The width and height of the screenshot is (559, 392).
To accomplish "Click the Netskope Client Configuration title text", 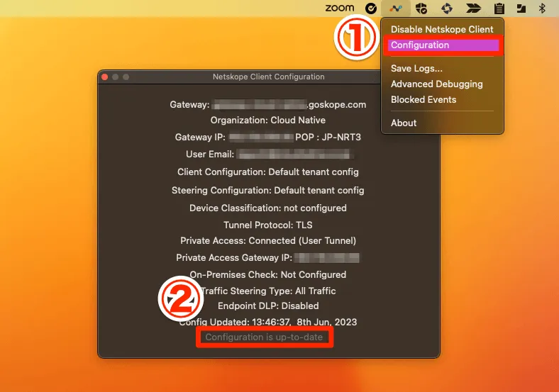I will pyautogui.click(x=268, y=77).
